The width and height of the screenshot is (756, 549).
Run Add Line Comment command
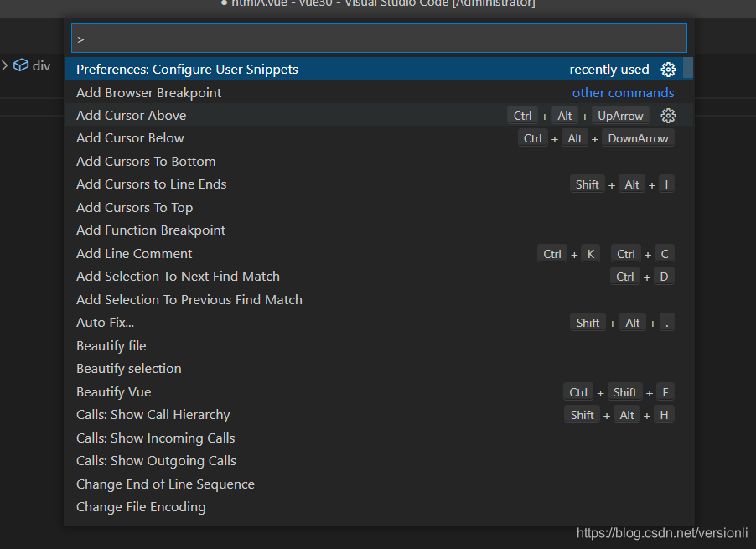click(x=379, y=253)
